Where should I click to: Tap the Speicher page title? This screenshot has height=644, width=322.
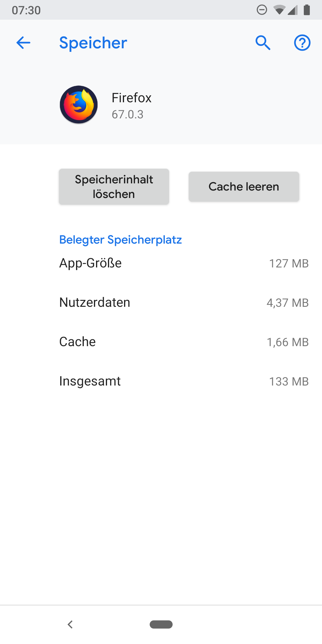pos(93,43)
